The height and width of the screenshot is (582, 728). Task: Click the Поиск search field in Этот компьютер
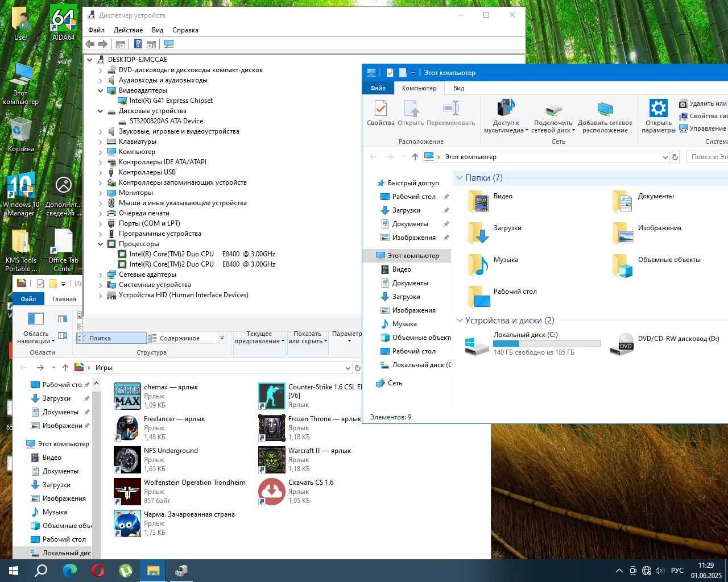click(x=707, y=157)
